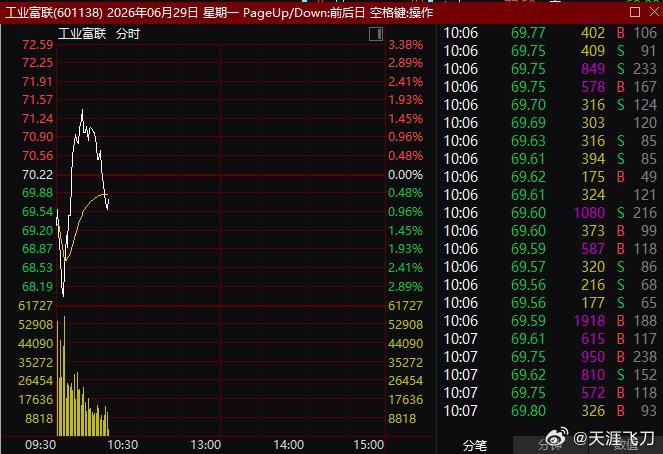Image resolution: width=663 pixels, height=454 pixels.
Task: Select the 14:00 time axis label
Action: (288, 445)
